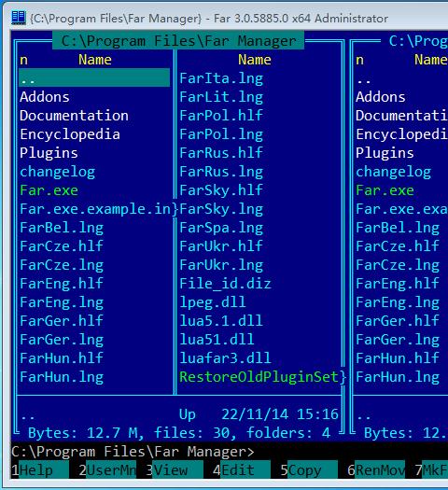Viewport: 448px width, 490px height.
Task: Select FarHun.lng in left panel
Action: [x=62, y=377]
